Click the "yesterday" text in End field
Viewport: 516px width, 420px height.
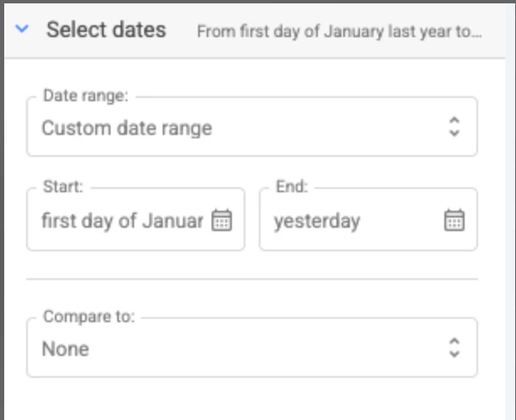(317, 221)
